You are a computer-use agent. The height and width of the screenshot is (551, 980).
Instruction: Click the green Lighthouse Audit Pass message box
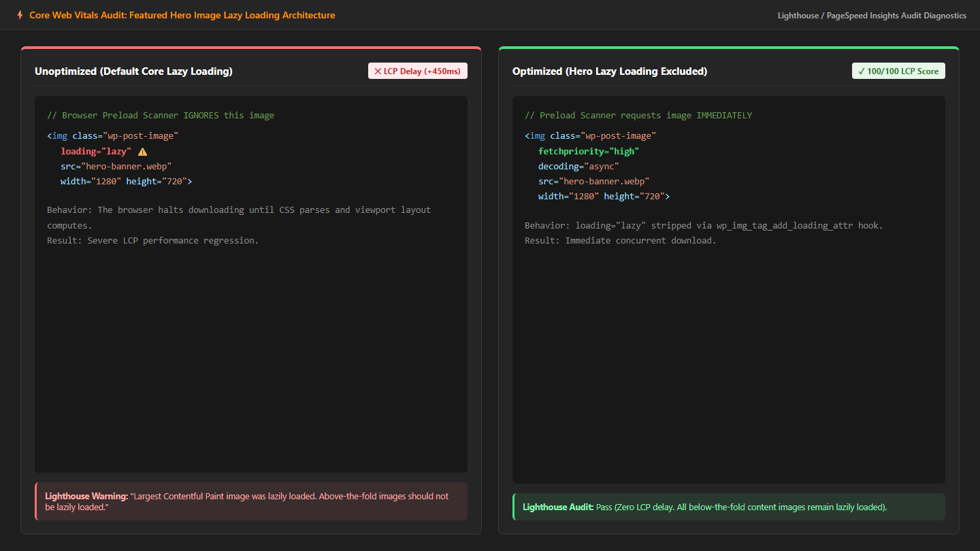729,507
